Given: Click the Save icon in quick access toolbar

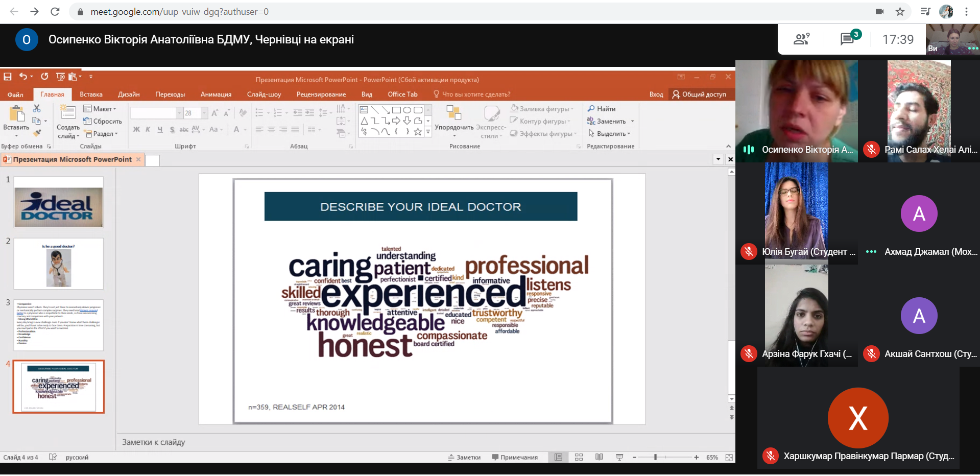Looking at the screenshot, I should click(8, 77).
